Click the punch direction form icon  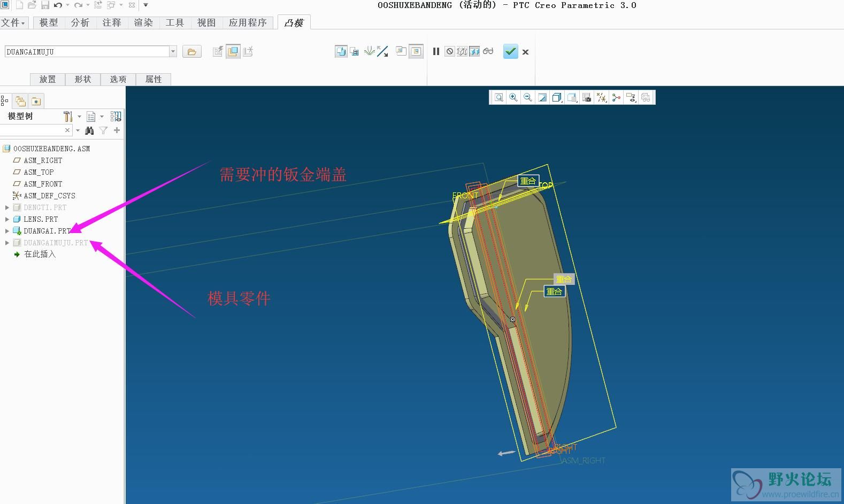point(369,51)
